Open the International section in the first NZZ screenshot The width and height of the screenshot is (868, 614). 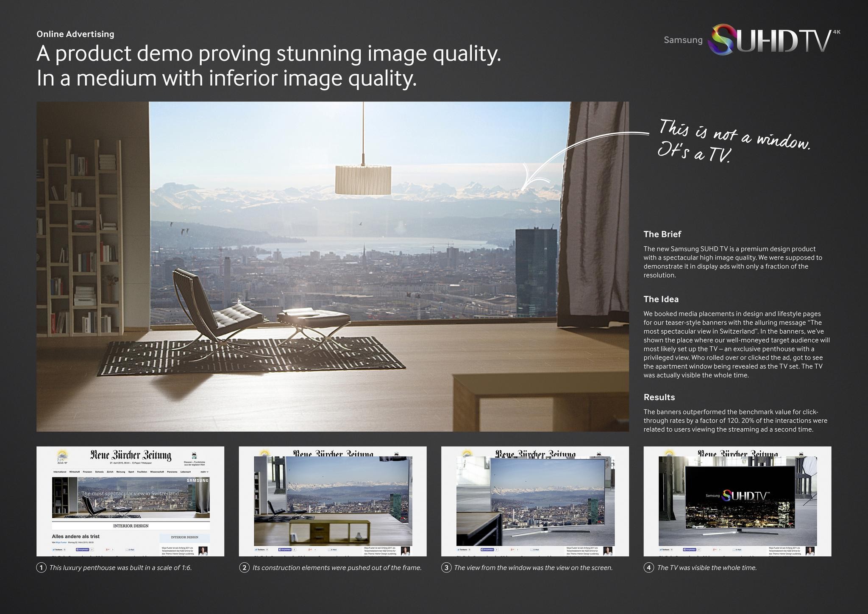60,472
